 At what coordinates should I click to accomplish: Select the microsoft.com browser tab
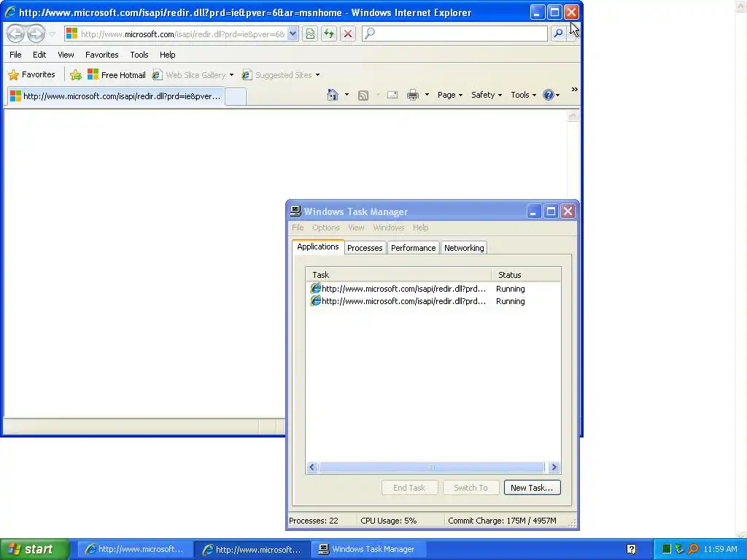tap(116, 96)
